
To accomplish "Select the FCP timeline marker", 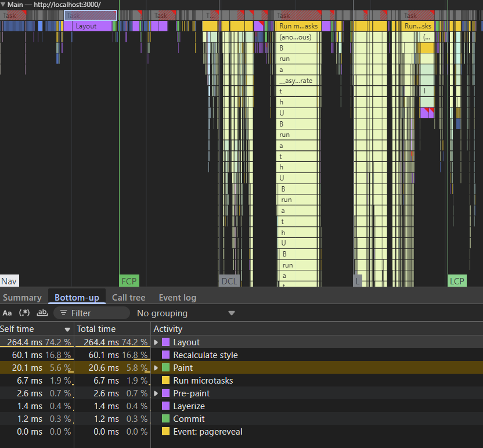I will click(129, 281).
